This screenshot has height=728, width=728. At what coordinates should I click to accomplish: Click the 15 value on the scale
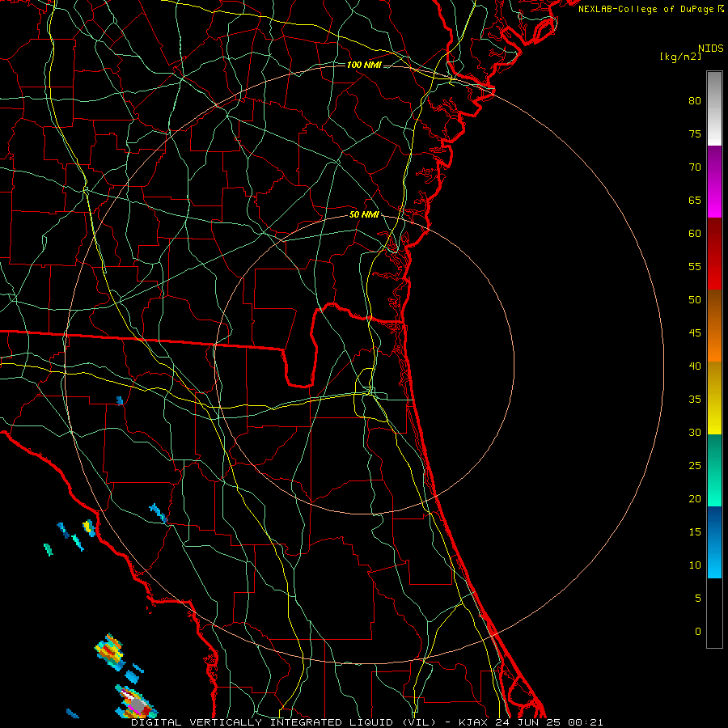(x=695, y=532)
